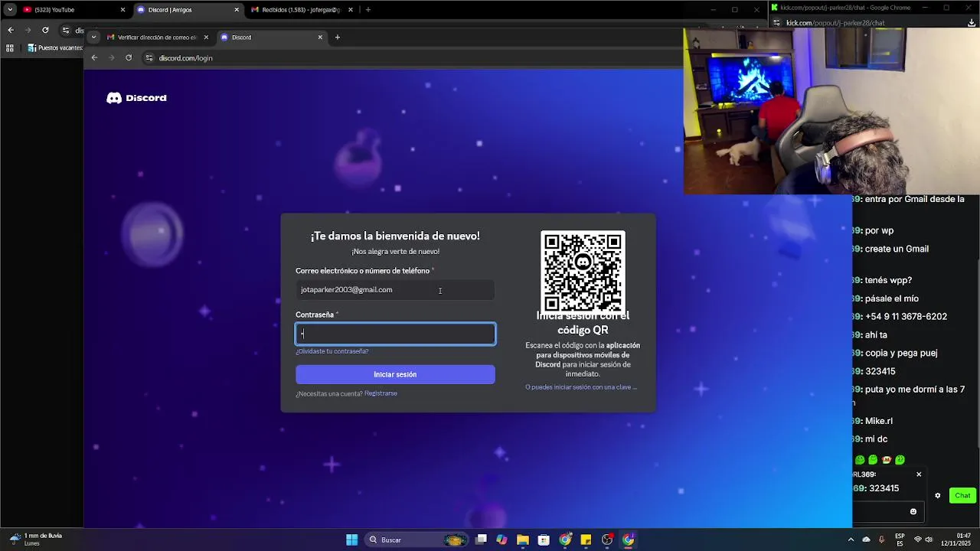The image size is (980, 551).
Task: Open new tab in back Chrome window
Action: tap(368, 10)
